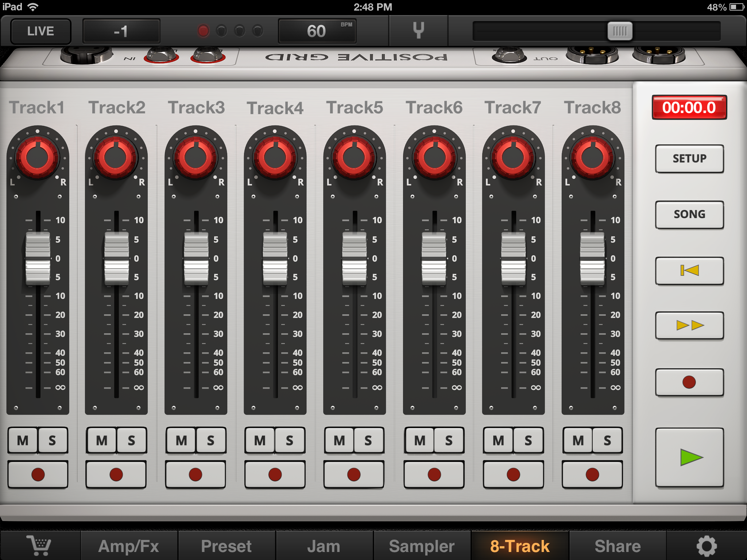Click the Track6 pan knob
Image resolution: width=747 pixels, height=560 pixels.
click(x=434, y=157)
